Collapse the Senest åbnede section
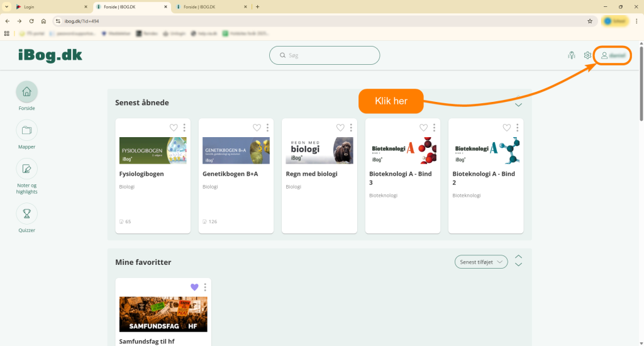Viewport: 644px width, 346px height. pyautogui.click(x=518, y=104)
